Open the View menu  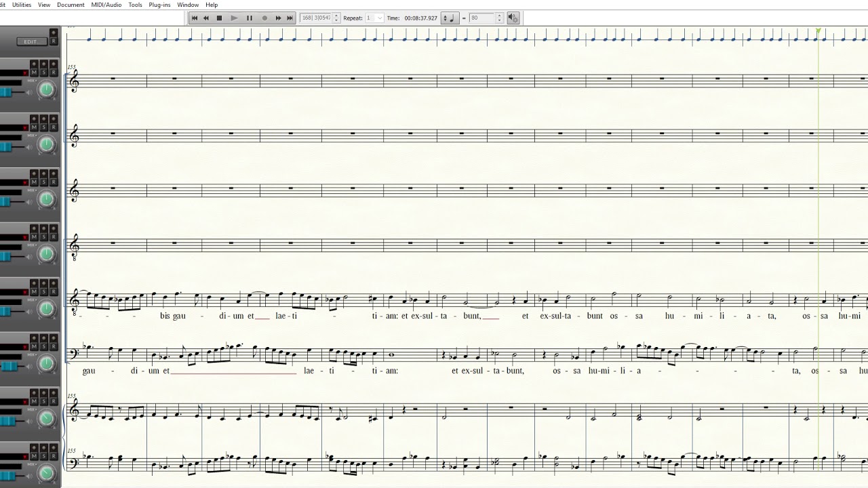pos(44,5)
